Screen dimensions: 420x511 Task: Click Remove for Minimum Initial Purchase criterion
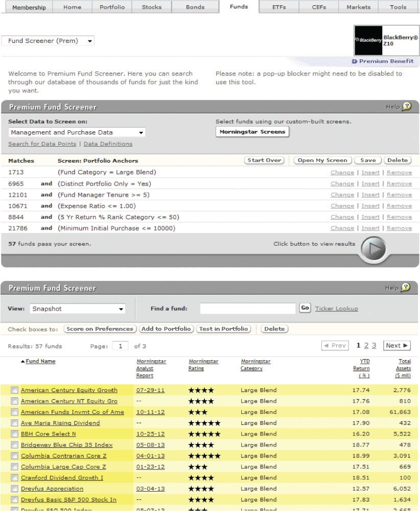399,228
